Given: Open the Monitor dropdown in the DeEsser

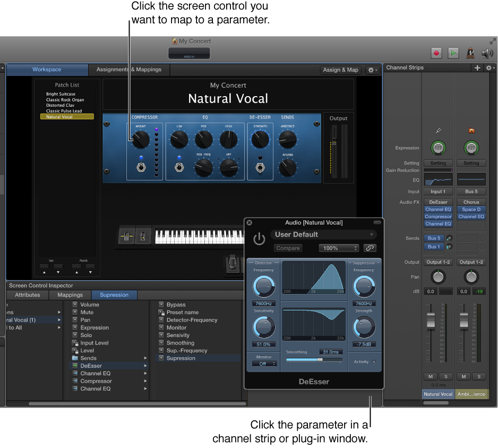Looking at the screenshot, I should pos(264,364).
